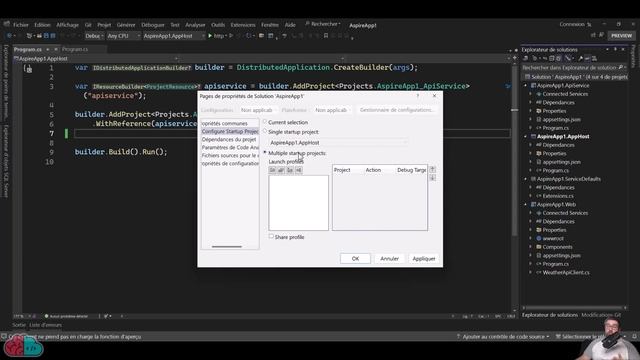
Task: Open the Any CPU platform dropdown
Action: (124, 36)
